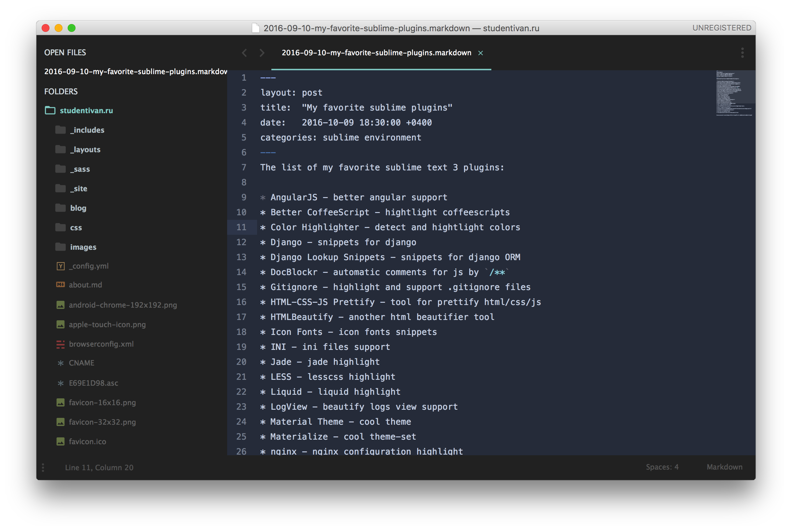Select the 2016-09-10 sublime-plugins markdown tab

click(376, 53)
